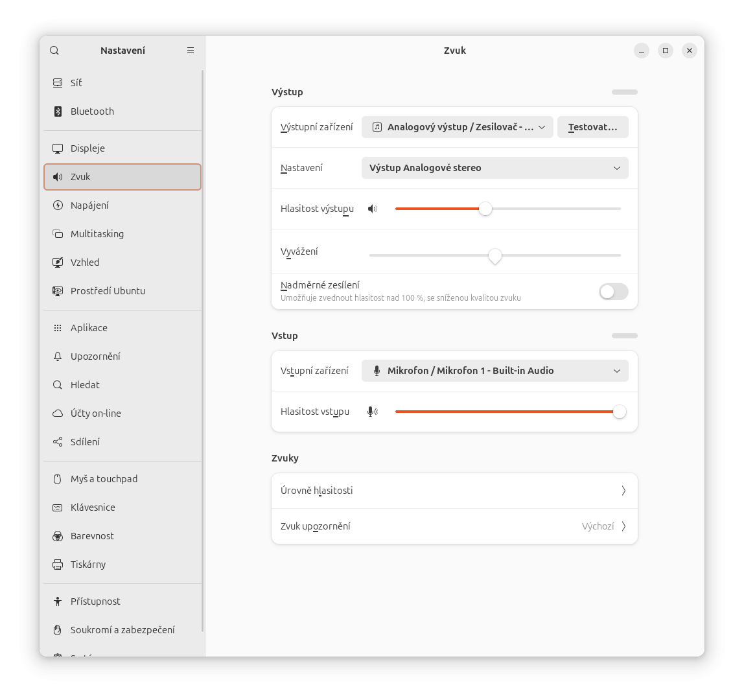This screenshot has height=700, width=744.
Task: Open Zvuk upozornění row
Action: pos(454,526)
